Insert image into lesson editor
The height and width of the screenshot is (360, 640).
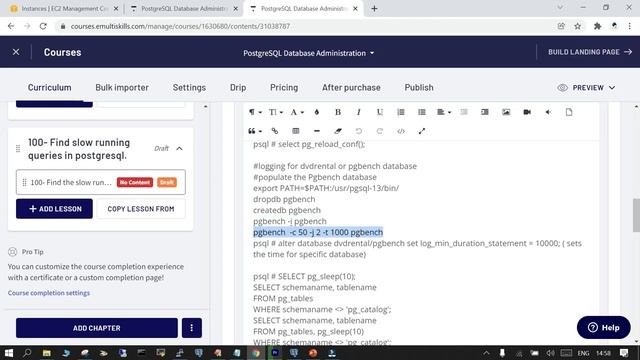click(506, 112)
